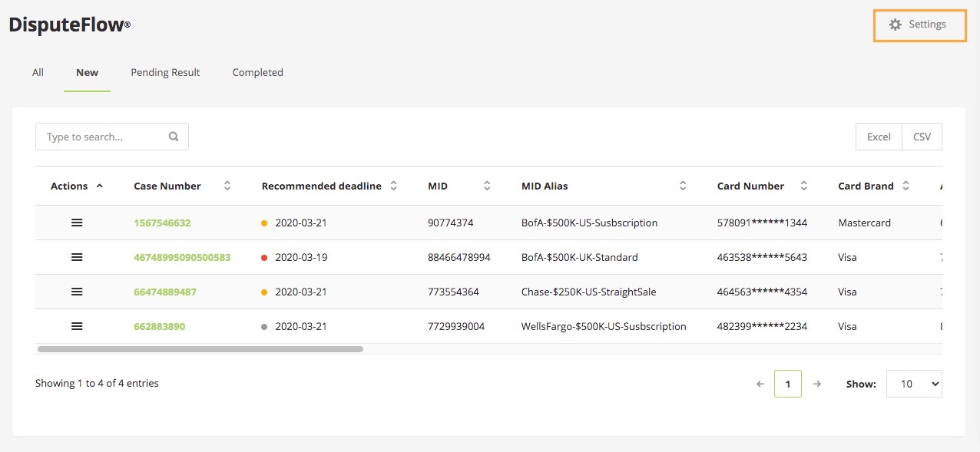Open the Pending Result tab
Image resolution: width=980 pixels, height=452 pixels.
[x=164, y=71]
